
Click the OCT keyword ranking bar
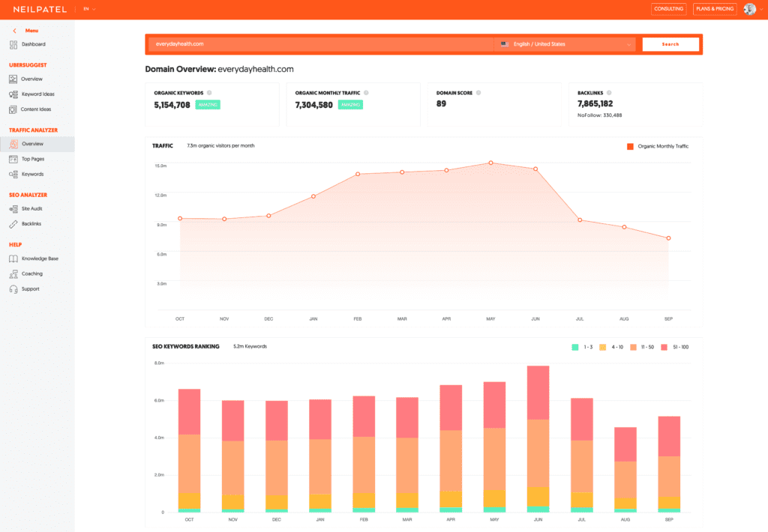[189, 451]
